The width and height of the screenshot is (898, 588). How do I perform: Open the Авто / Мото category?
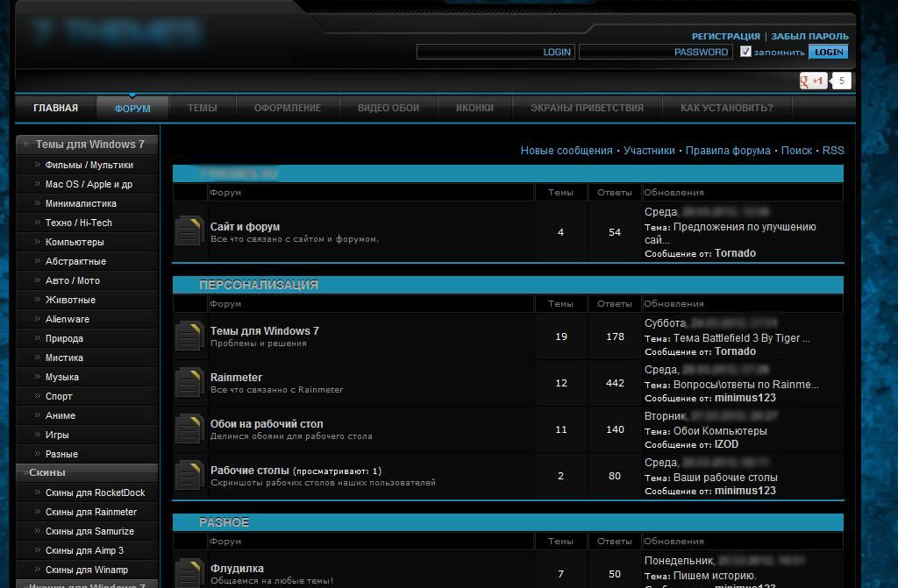point(72,280)
